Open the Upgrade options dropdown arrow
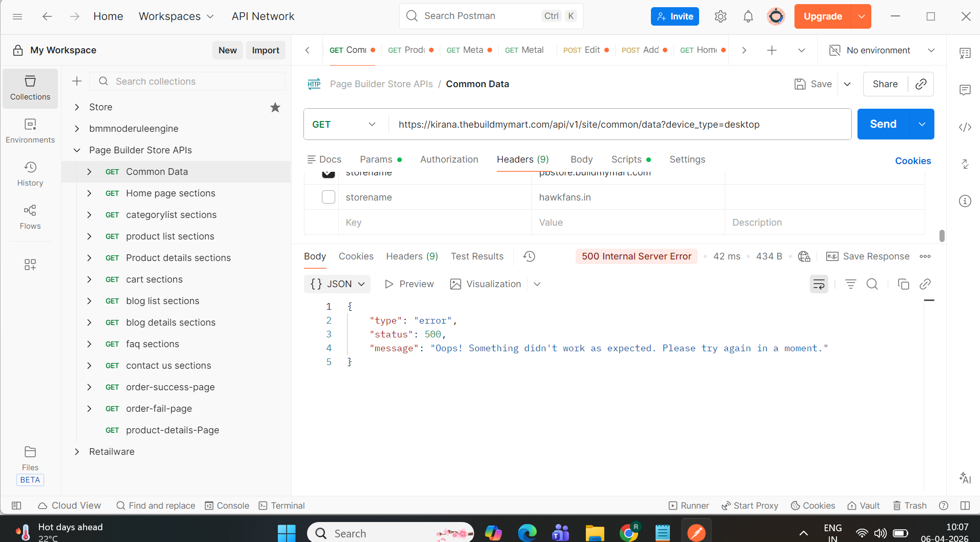The height and width of the screenshot is (542, 980). [x=862, y=16]
